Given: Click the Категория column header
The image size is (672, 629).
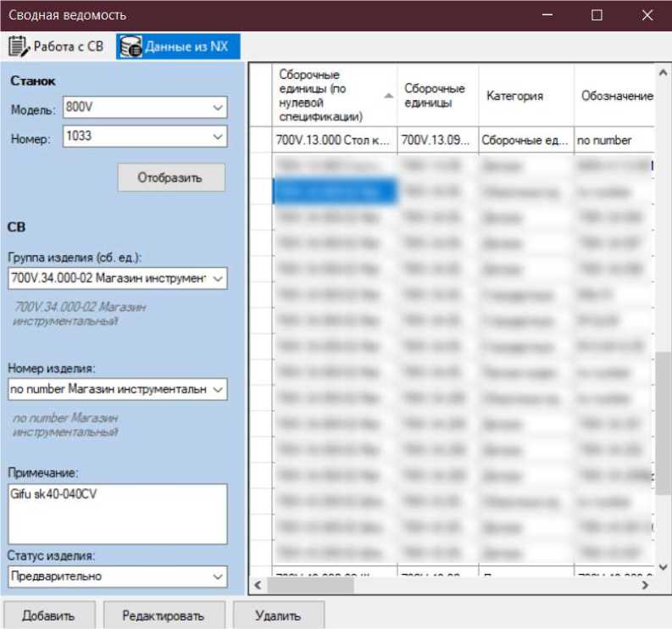Looking at the screenshot, I should click(x=526, y=95).
